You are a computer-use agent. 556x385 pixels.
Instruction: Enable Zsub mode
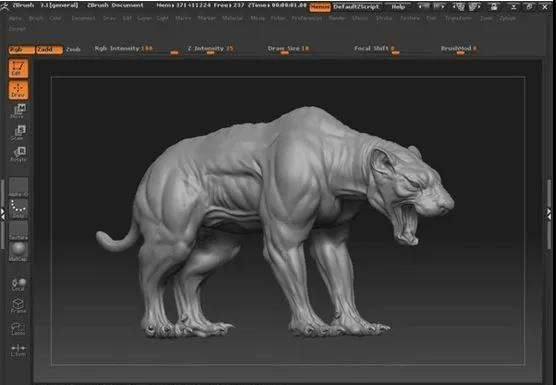(73, 50)
